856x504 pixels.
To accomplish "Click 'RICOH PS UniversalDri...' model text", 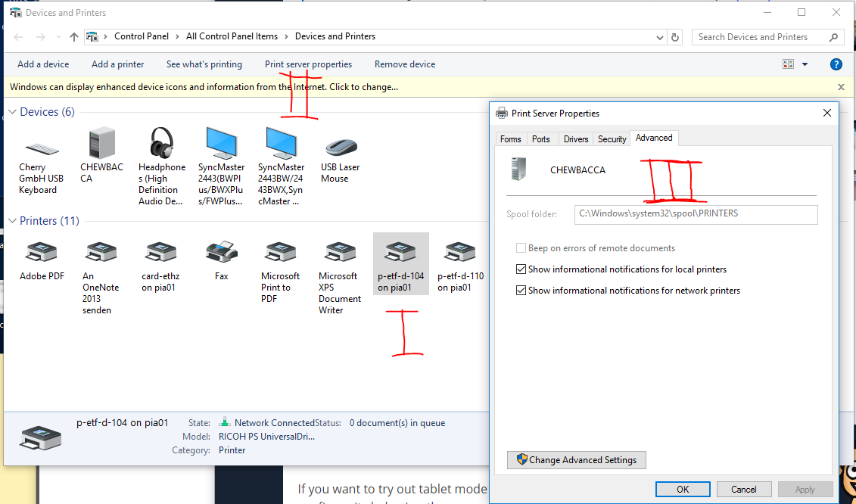I will [266, 437].
